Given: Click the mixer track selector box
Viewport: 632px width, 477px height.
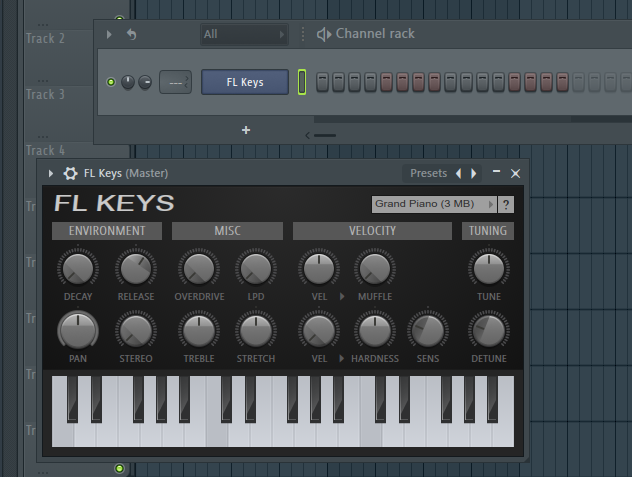Looking at the screenshot, I should pos(175,82).
